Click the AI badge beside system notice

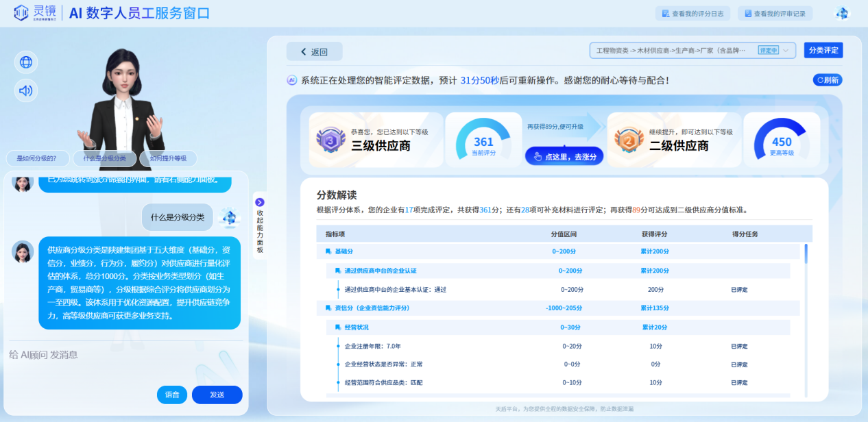292,80
